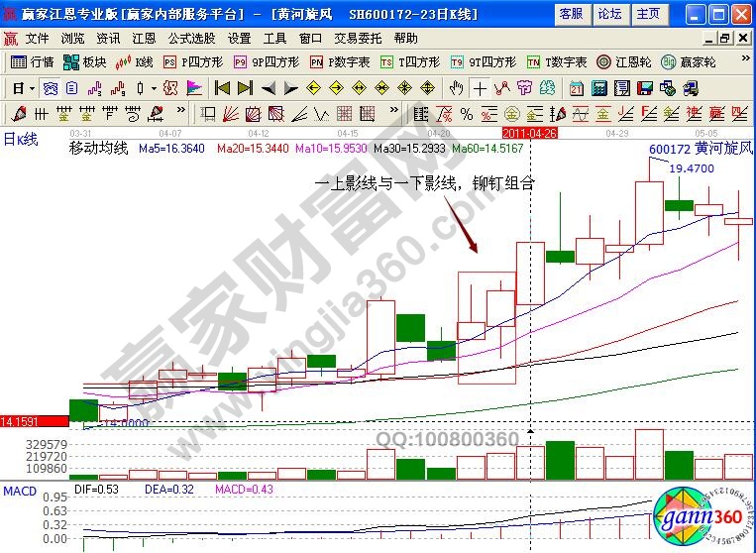The height and width of the screenshot is (553, 756).
Task: Toggle the crosshair cursor tool
Action: tap(481, 87)
